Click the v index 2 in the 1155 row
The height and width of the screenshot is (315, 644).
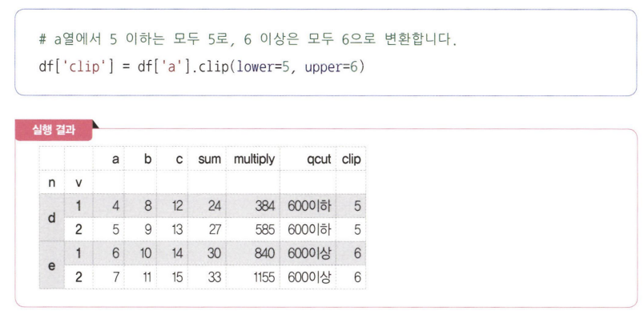pyautogui.click(x=78, y=277)
